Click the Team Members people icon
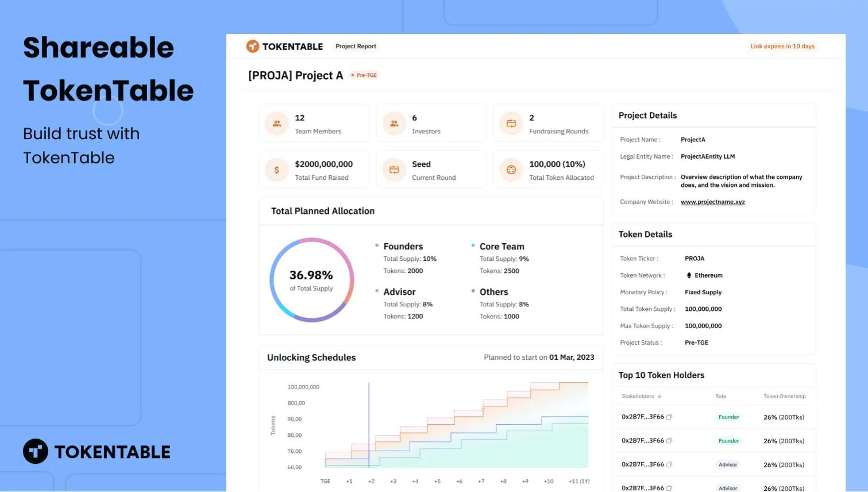The width and height of the screenshot is (868, 492). pos(277,124)
